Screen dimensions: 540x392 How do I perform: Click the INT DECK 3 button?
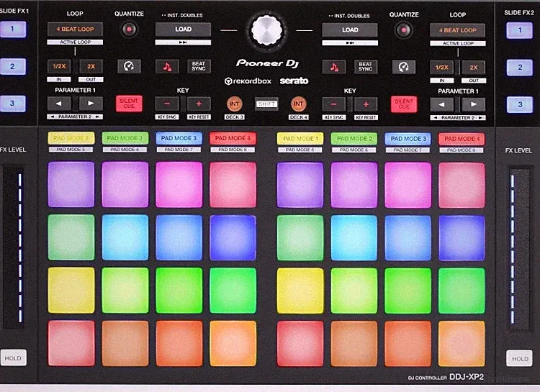(x=235, y=104)
